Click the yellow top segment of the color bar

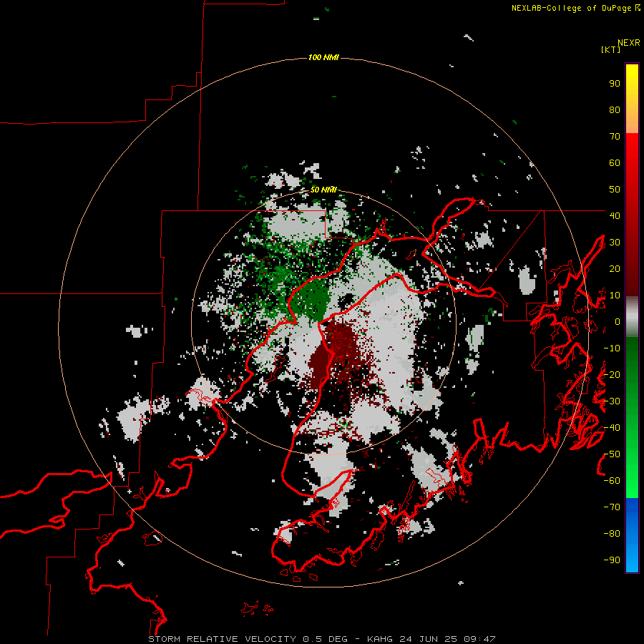(632, 99)
